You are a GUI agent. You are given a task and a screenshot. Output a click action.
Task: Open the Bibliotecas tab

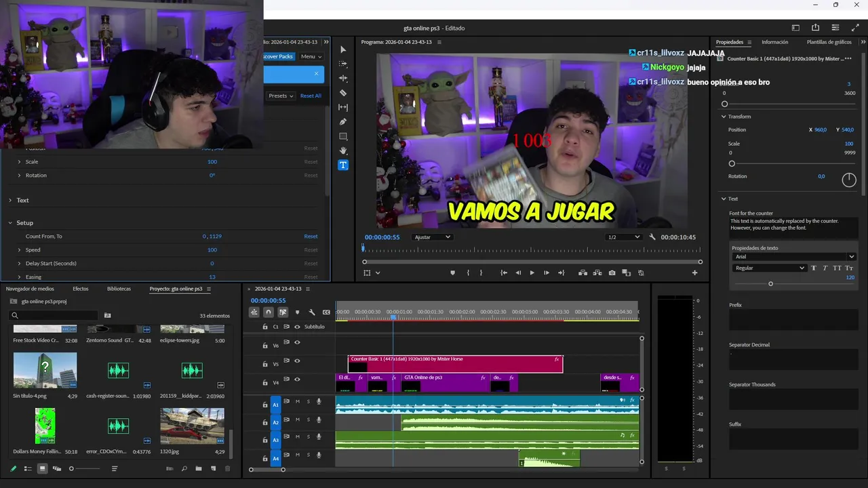(119, 289)
